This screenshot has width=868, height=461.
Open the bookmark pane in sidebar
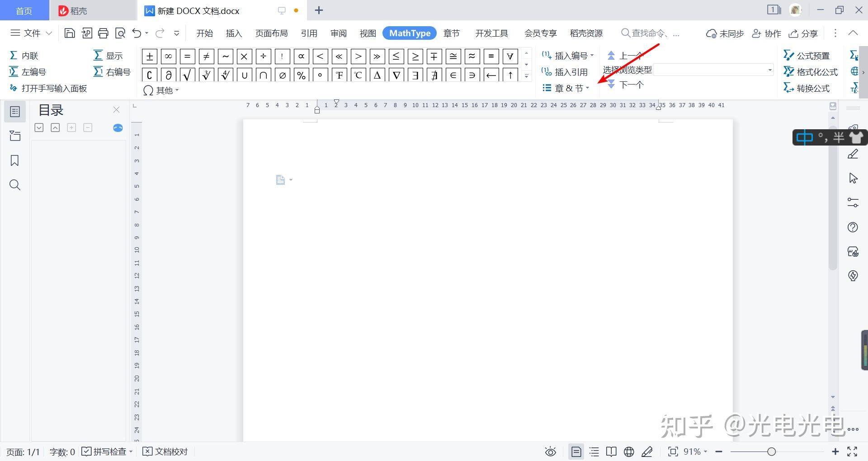tap(14, 160)
